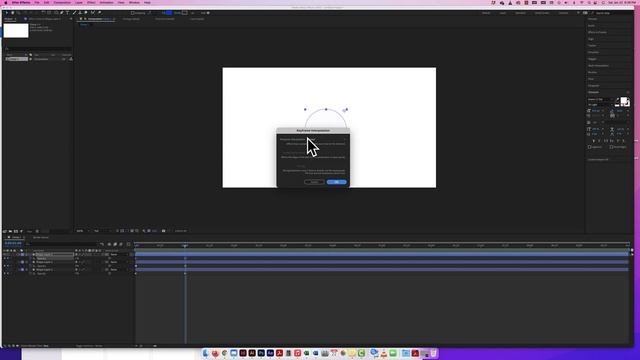Select the Pen tool

tap(62, 13)
